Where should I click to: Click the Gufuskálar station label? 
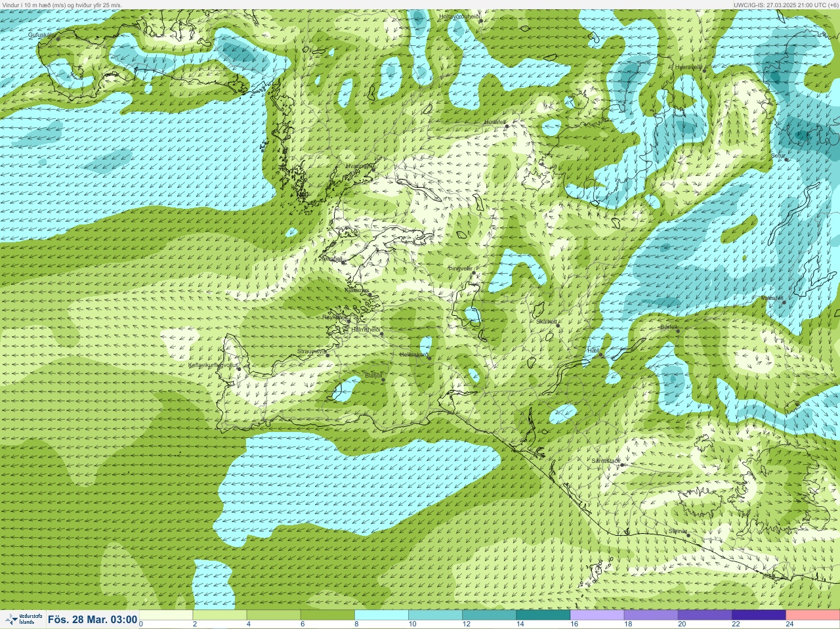[41, 34]
